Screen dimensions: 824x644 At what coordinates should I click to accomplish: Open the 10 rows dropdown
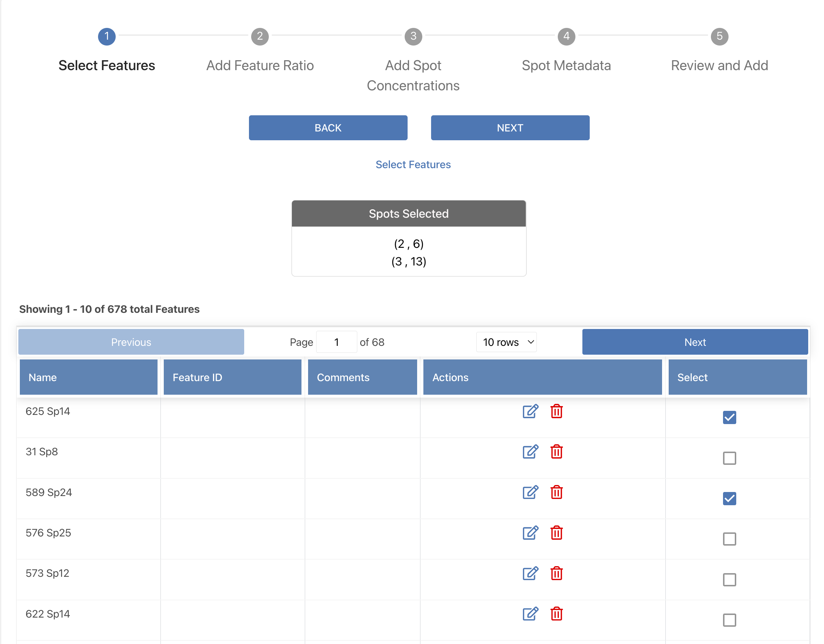point(506,342)
